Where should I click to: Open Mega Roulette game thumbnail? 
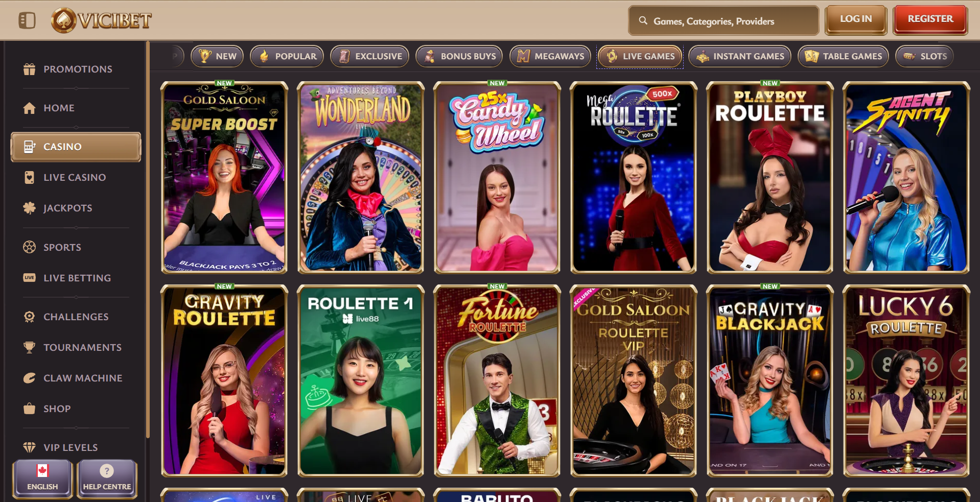(x=634, y=177)
